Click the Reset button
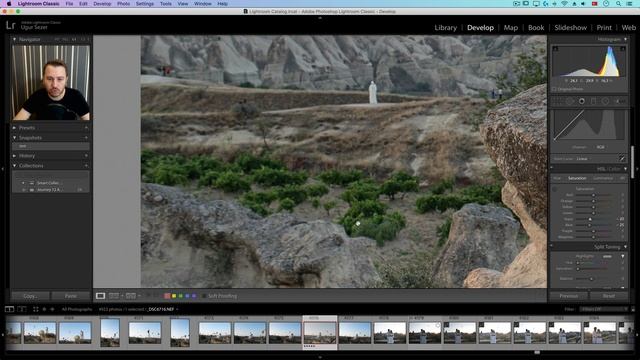The width and height of the screenshot is (640, 360). tap(609, 296)
